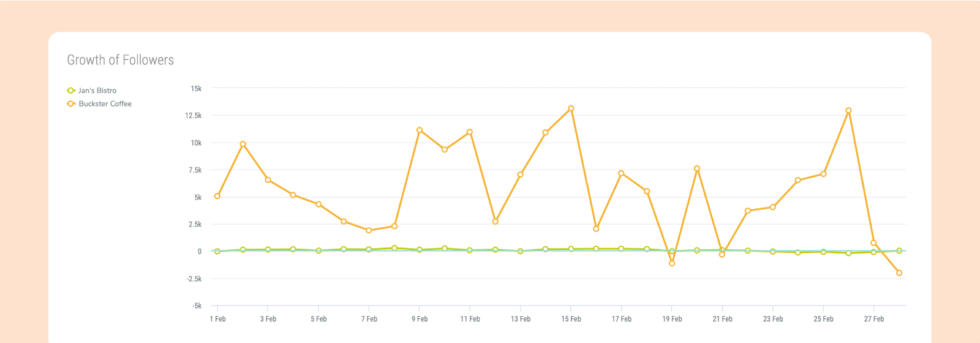Viewport: 980px width, 343px height.
Task: Select Buckster Coffee's 15 Feb peak data point
Action: [571, 108]
